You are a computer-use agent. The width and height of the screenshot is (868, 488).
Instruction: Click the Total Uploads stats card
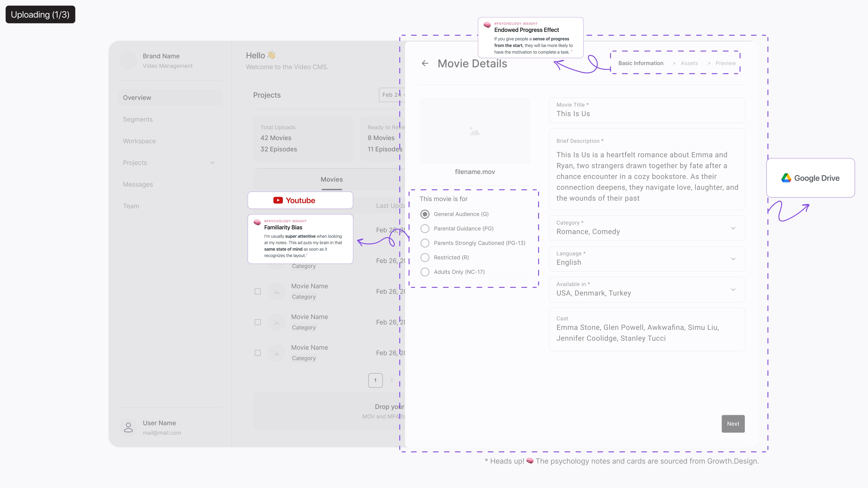[303, 139]
